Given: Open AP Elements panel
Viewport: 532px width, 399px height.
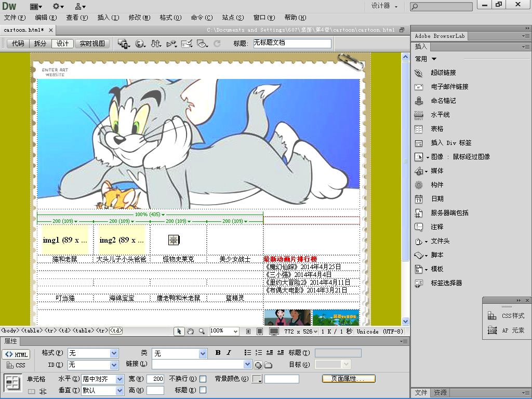Looking at the screenshot, I should 507,330.
